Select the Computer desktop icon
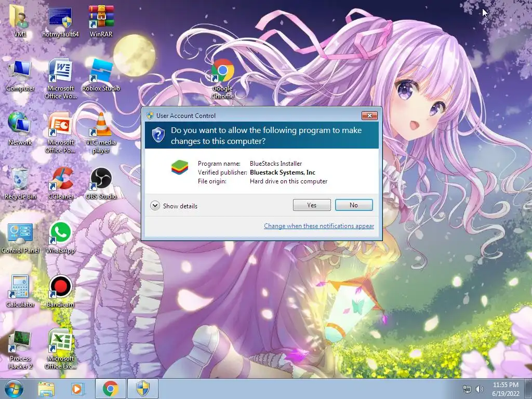This screenshot has width=532, height=399. [x=20, y=76]
